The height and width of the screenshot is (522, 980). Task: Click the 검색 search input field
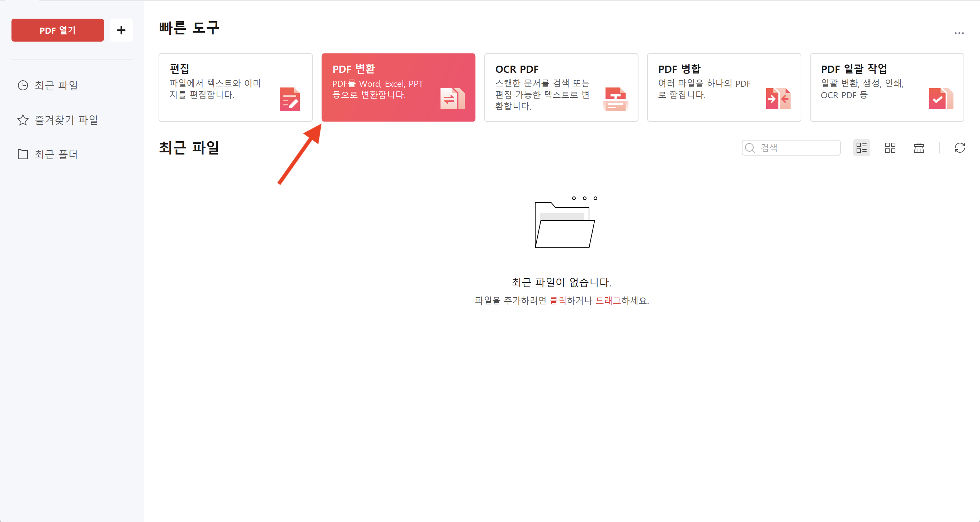(797, 147)
